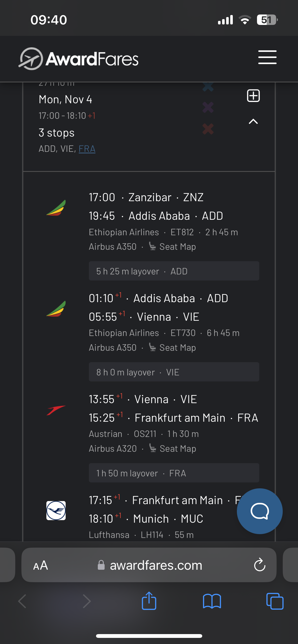
Task: Open the Safari share sheet
Action: (x=149, y=601)
